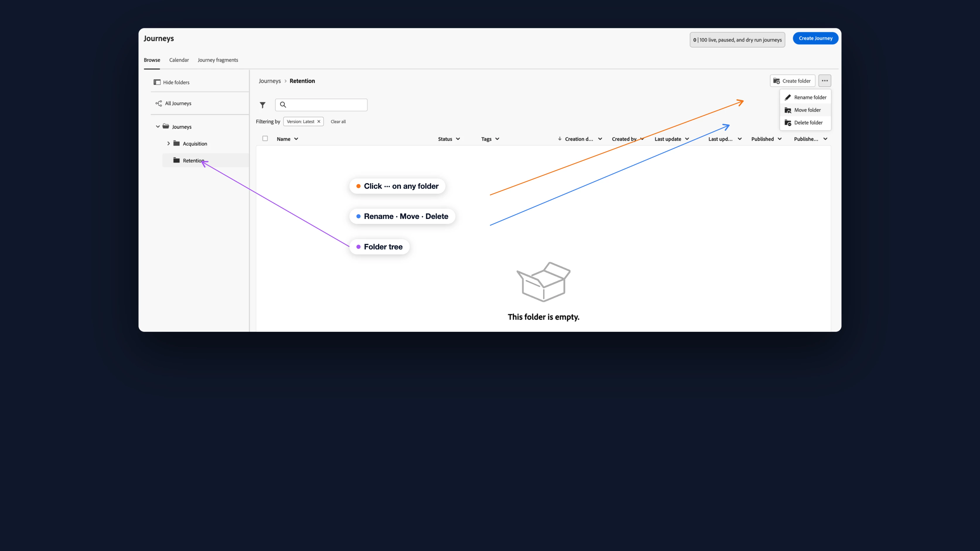Image resolution: width=980 pixels, height=551 pixels.
Task: Open the Tags column dropdown
Action: click(x=497, y=139)
